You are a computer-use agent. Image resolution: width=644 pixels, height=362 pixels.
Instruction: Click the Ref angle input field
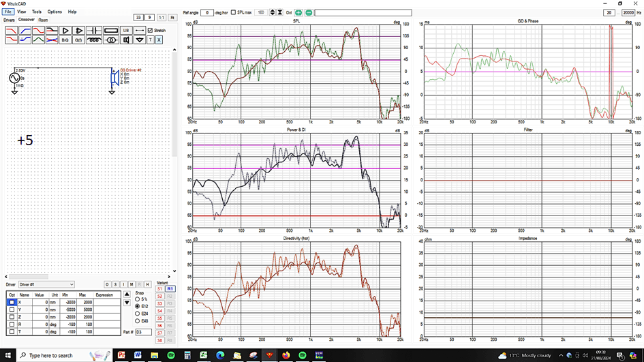click(207, 13)
